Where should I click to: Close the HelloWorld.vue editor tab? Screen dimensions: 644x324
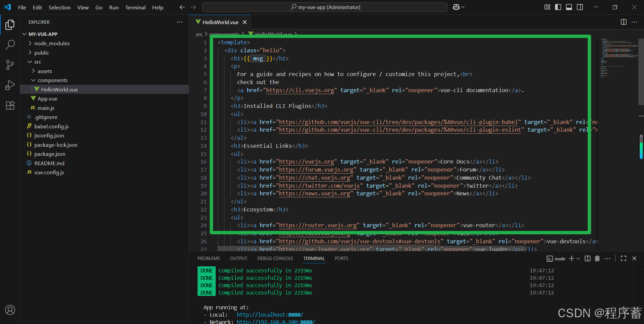pyautogui.click(x=245, y=22)
